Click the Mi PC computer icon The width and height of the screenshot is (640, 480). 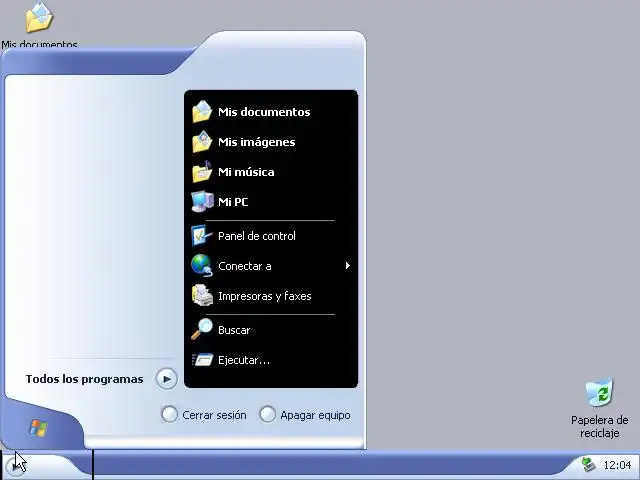[202, 202]
